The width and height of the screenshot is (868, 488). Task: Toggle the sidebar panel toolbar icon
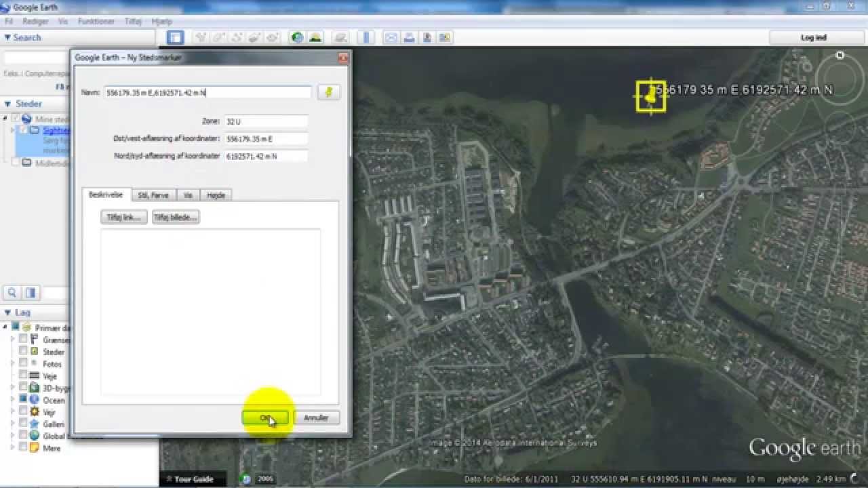tap(176, 37)
